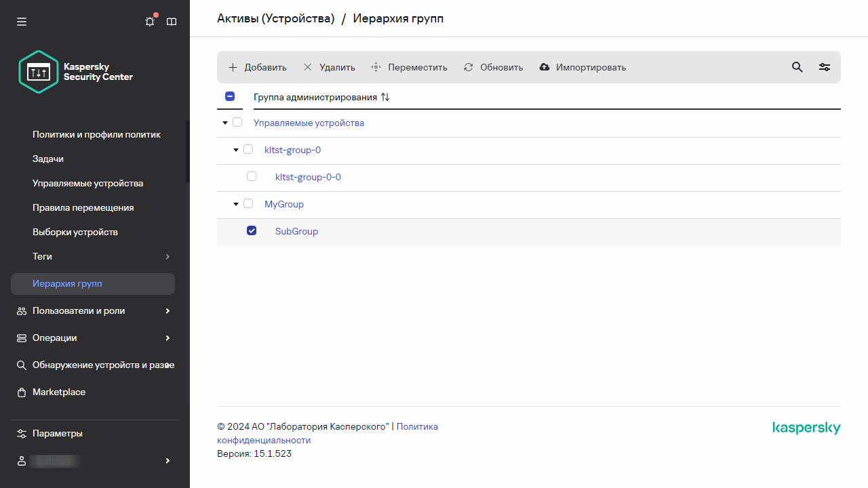
Task: Click the Параметры sliders icon
Action: click(x=22, y=434)
